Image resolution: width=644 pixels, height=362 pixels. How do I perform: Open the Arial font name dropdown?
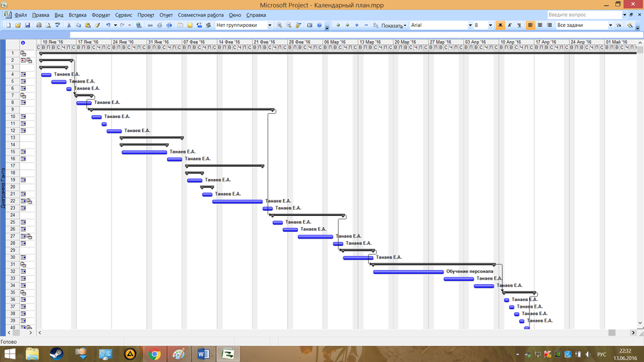point(470,25)
